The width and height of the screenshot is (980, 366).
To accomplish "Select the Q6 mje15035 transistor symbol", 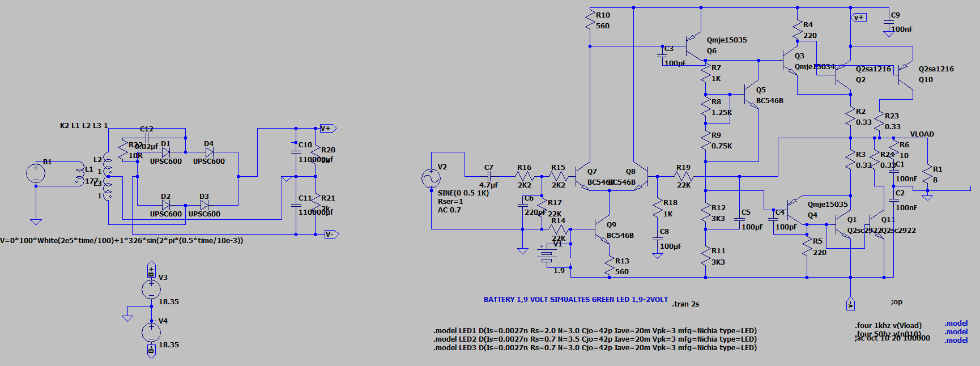I will tap(693, 41).
